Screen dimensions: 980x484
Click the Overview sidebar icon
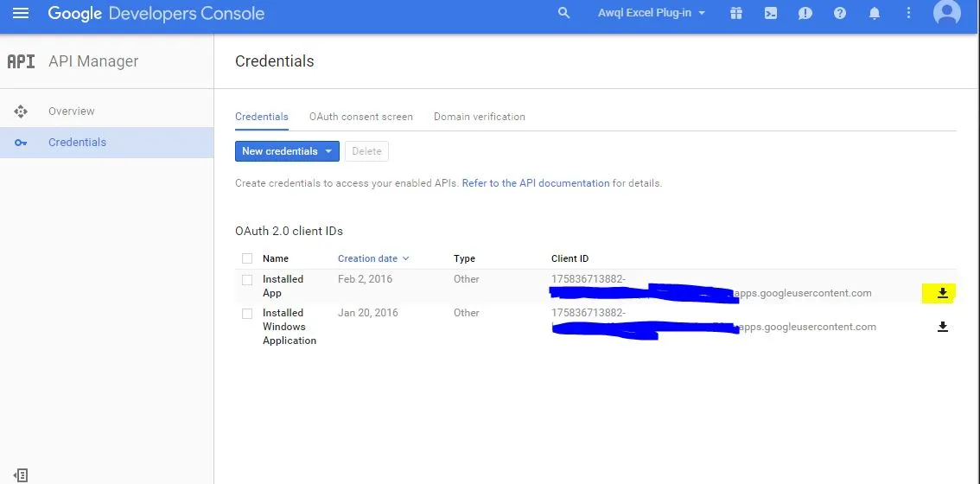[x=21, y=111]
